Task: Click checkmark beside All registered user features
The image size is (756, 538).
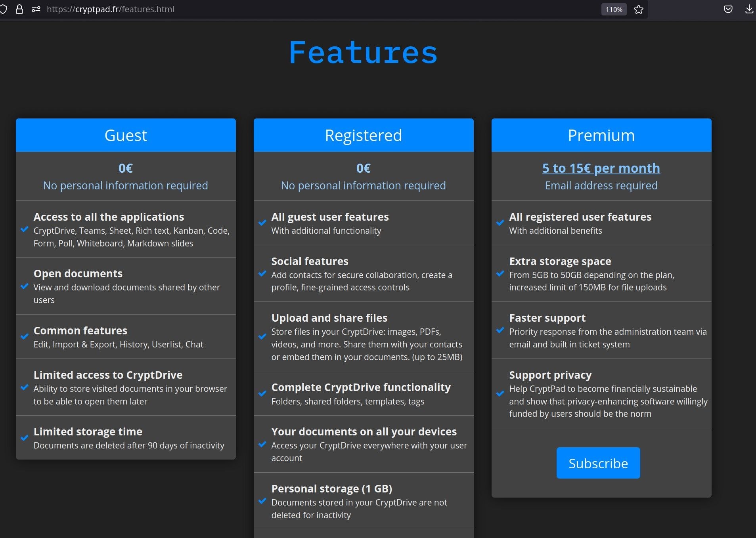Action: tap(500, 223)
